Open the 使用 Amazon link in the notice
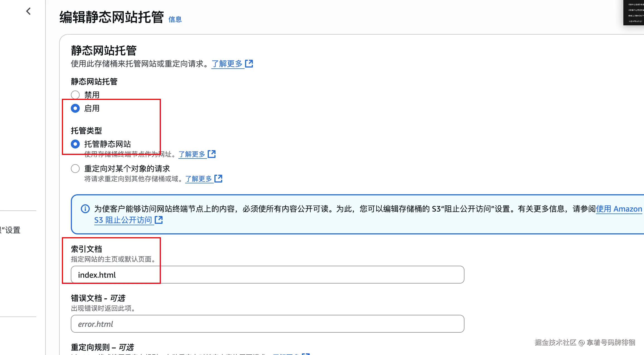Image resolution: width=644 pixels, height=355 pixels. point(619,209)
